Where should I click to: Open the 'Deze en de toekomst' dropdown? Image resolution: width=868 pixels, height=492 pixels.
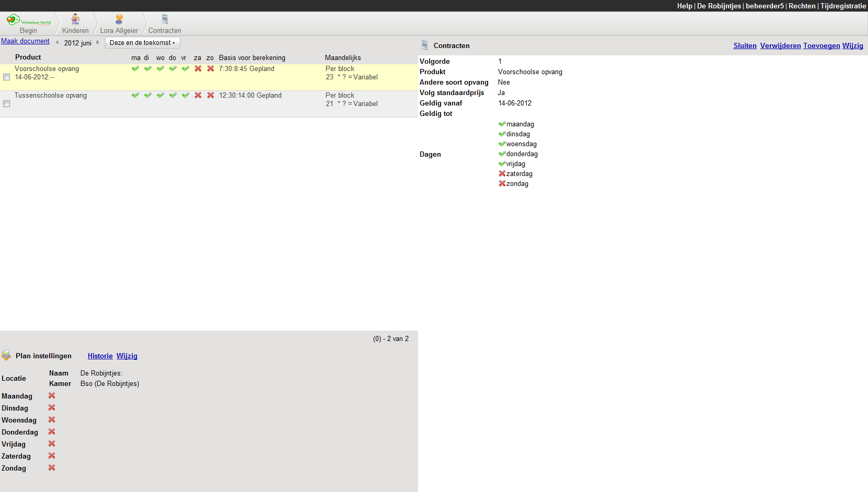142,43
